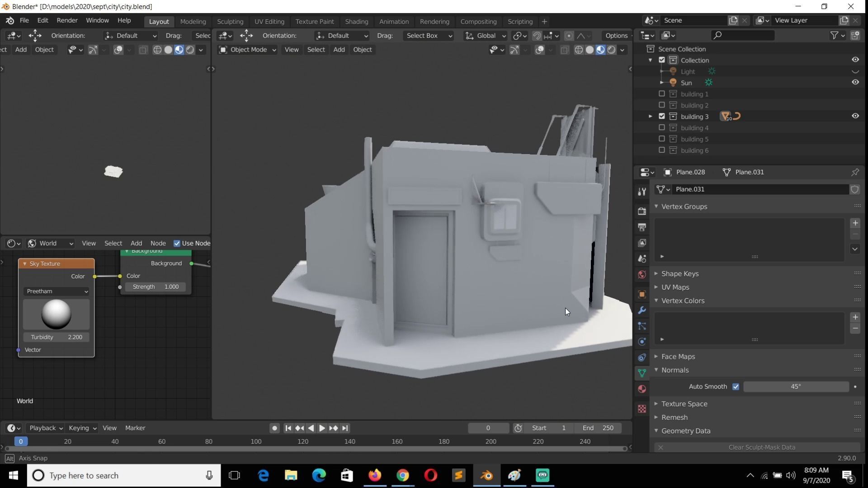868x488 pixels.
Task: Jump to the timeline end frame
Action: tap(345, 428)
